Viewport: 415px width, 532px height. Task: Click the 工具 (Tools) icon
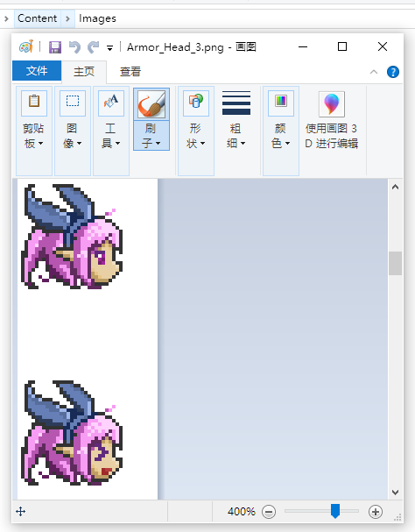pos(111,102)
